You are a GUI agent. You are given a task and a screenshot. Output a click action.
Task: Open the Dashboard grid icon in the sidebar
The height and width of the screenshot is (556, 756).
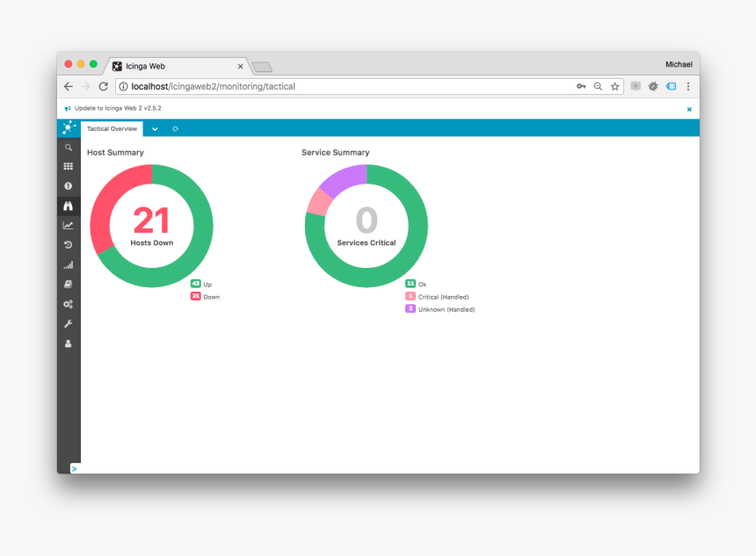pyautogui.click(x=69, y=166)
